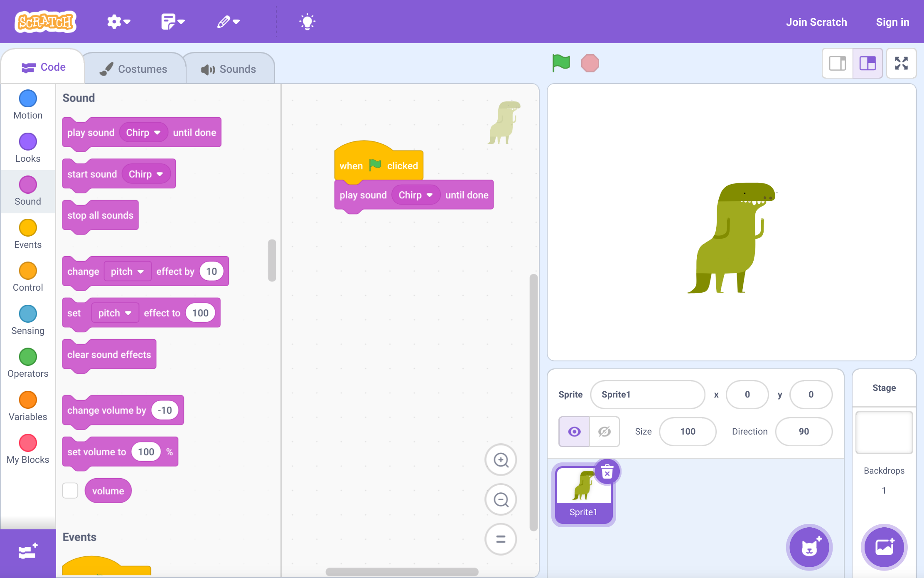Image resolution: width=924 pixels, height=578 pixels.
Task: Click the Sprite1 name input field
Action: click(x=647, y=394)
